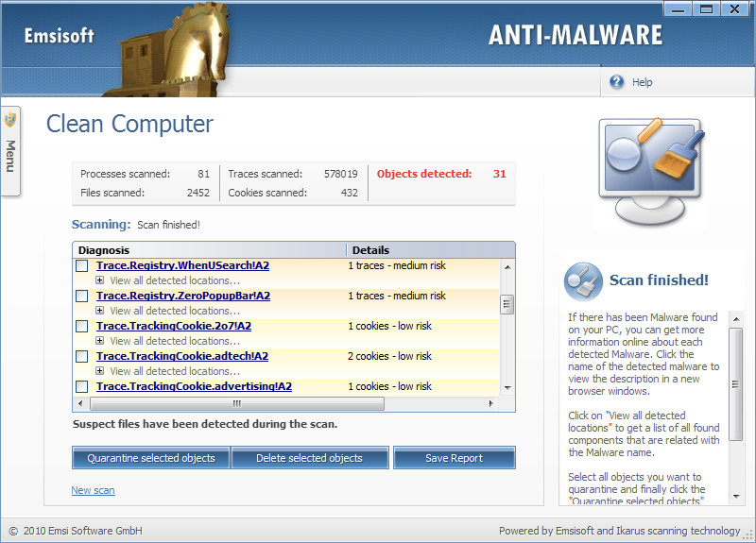Click the Traces scanned value 578019
Viewport: 756px width, 543px height.
(x=341, y=174)
